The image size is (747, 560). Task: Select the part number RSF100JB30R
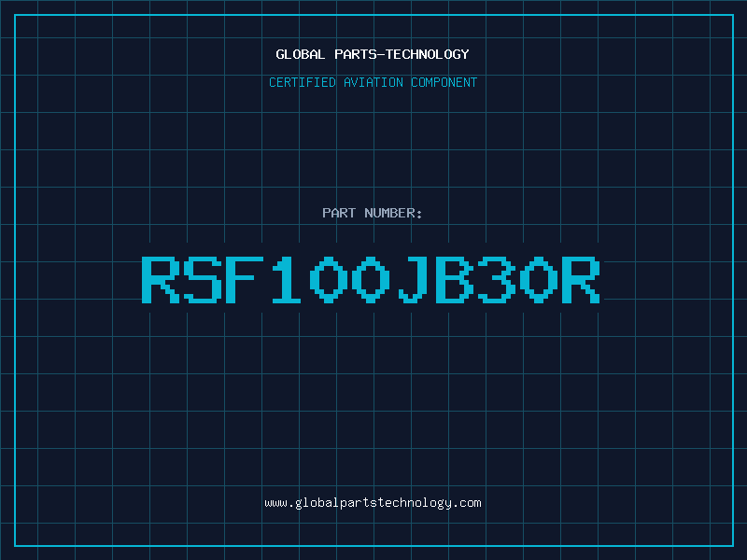point(371,279)
